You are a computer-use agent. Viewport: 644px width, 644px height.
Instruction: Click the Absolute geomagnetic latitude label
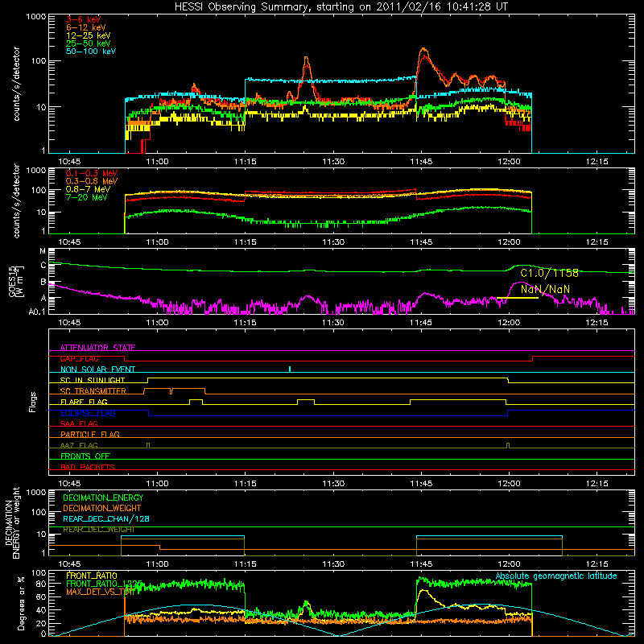[556, 576]
